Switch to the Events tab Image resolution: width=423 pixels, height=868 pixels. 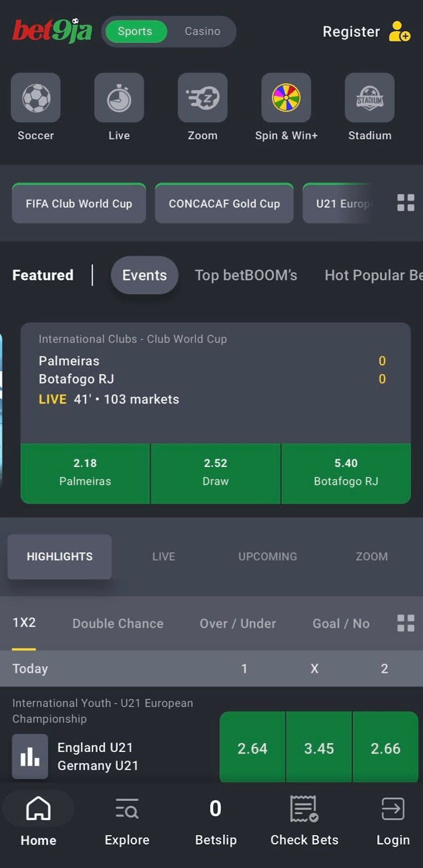pos(144,275)
